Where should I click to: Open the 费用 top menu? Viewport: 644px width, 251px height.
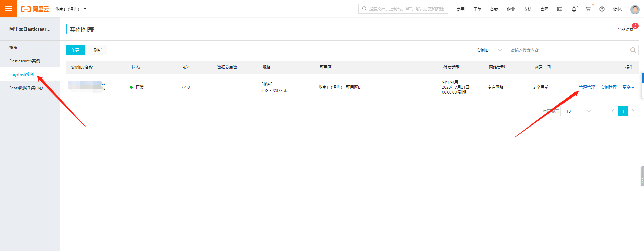(x=460, y=9)
